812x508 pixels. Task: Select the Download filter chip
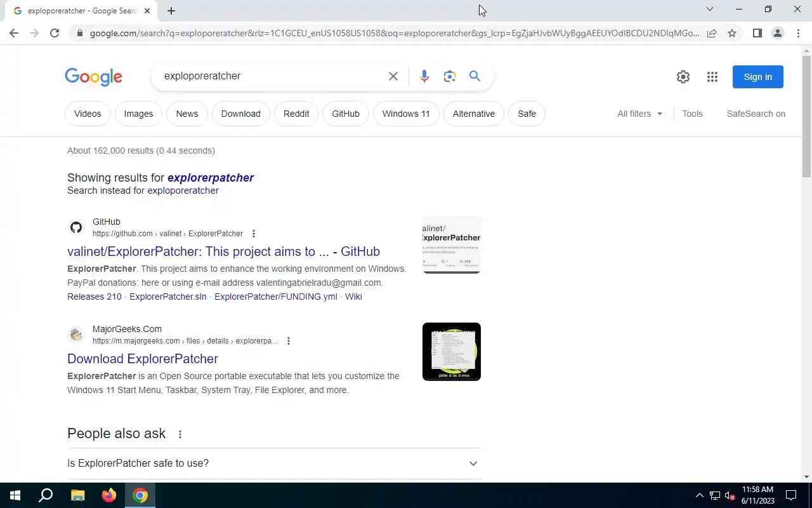tap(241, 114)
